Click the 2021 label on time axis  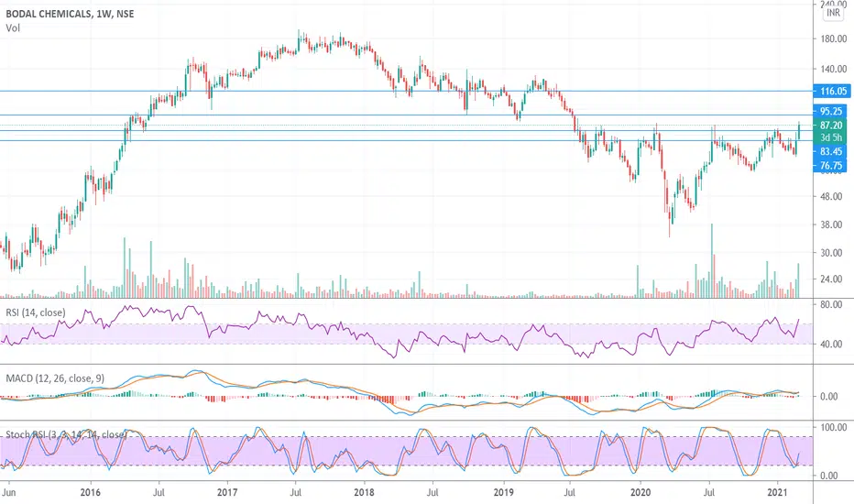tap(777, 493)
